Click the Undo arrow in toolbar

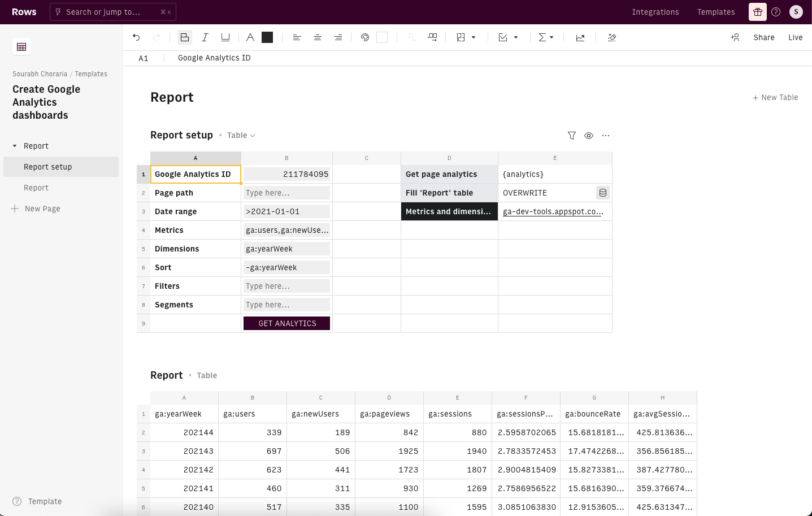[136, 37]
